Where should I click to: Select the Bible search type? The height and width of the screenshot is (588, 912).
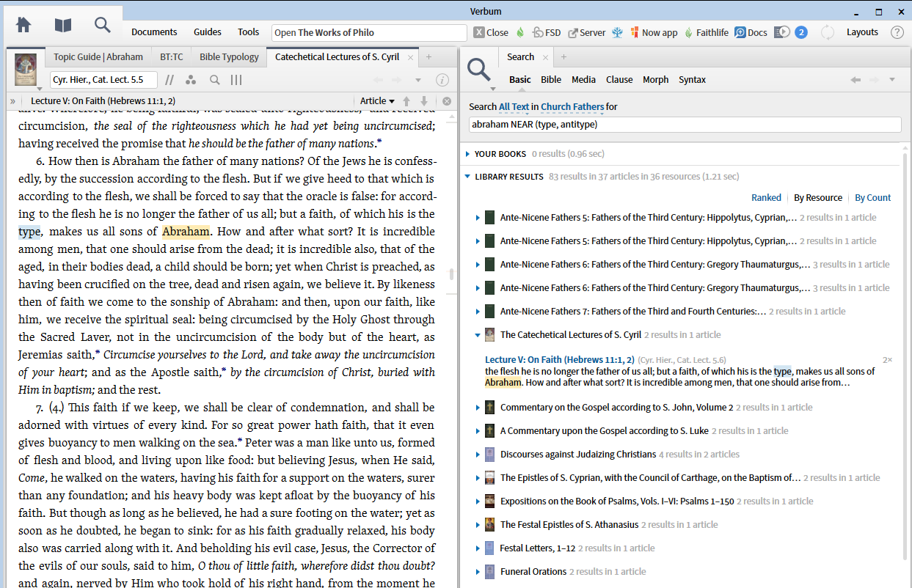[551, 80]
